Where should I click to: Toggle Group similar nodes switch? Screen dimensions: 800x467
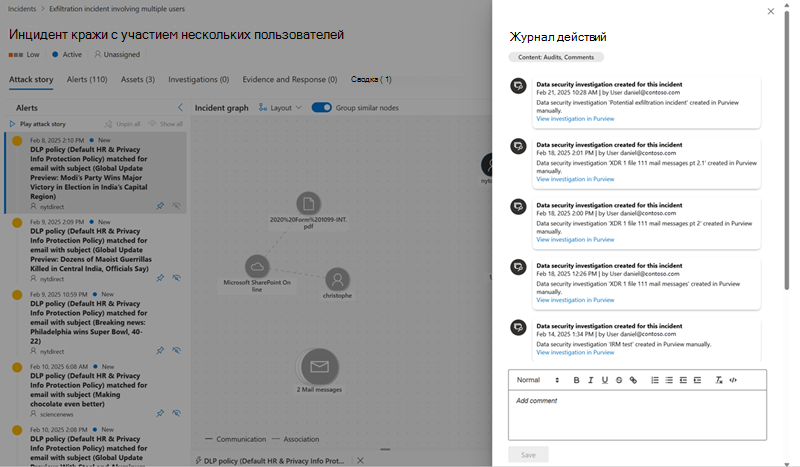(x=321, y=108)
